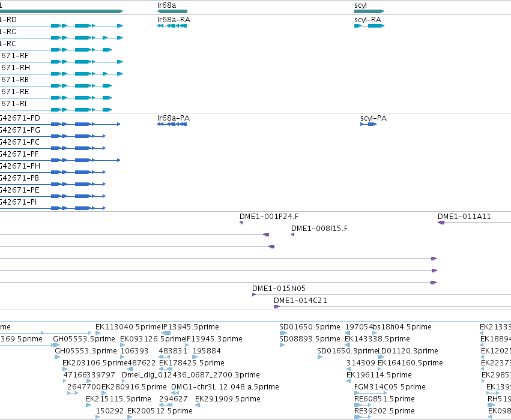The width and height of the screenshot is (511, 420).
Task: Click the 671-RB transcript label
Action: pyautogui.click(x=15, y=80)
